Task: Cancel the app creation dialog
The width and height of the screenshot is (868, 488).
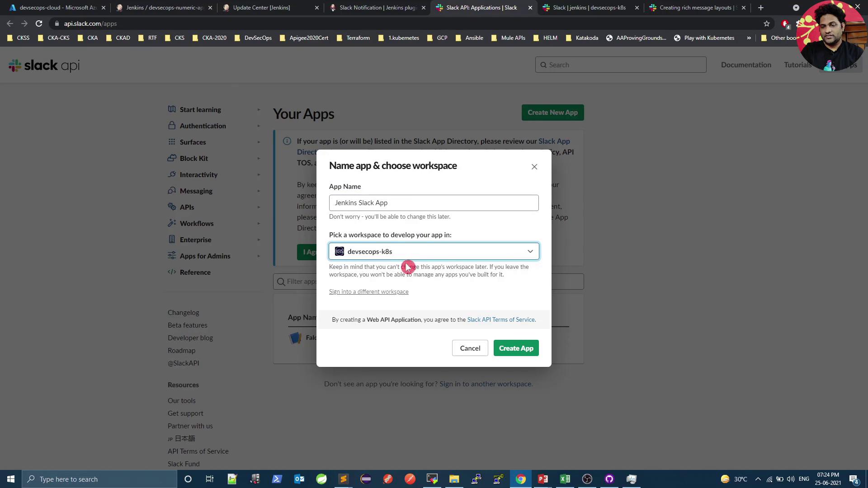Action: [x=470, y=348]
